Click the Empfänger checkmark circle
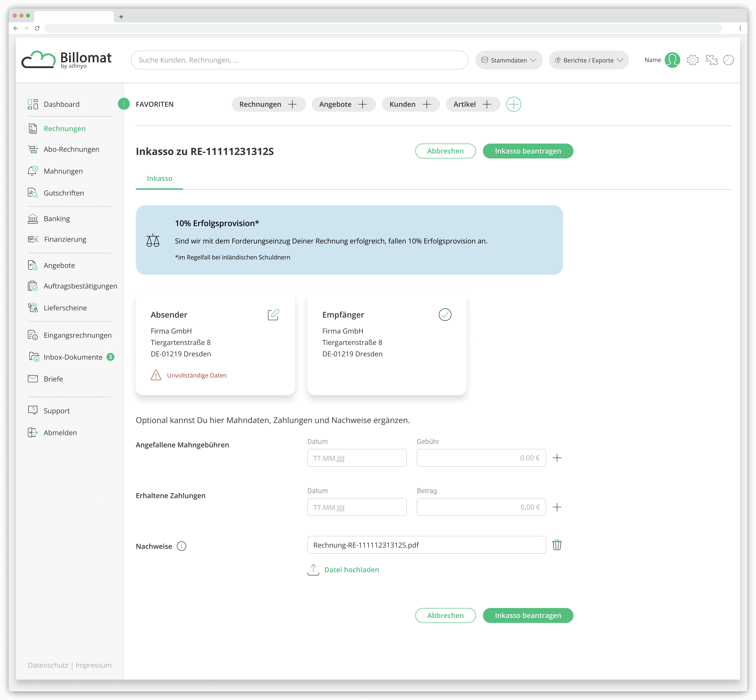 445,314
